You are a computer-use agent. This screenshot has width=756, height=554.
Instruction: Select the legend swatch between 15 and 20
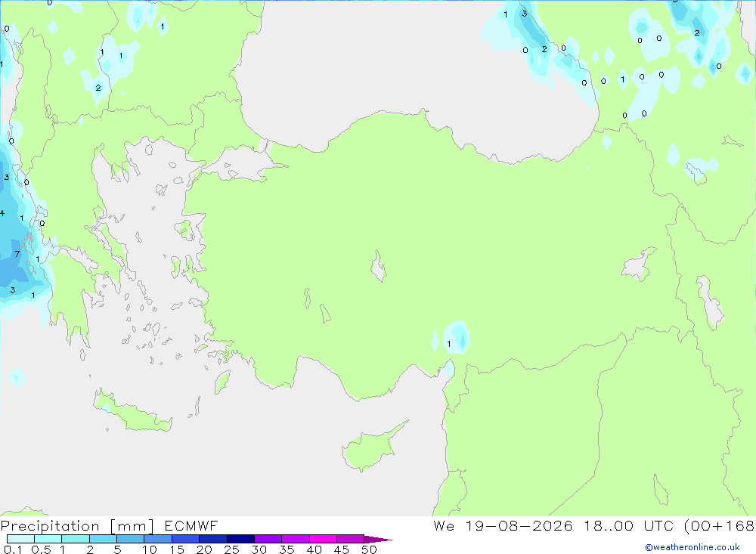point(185,539)
